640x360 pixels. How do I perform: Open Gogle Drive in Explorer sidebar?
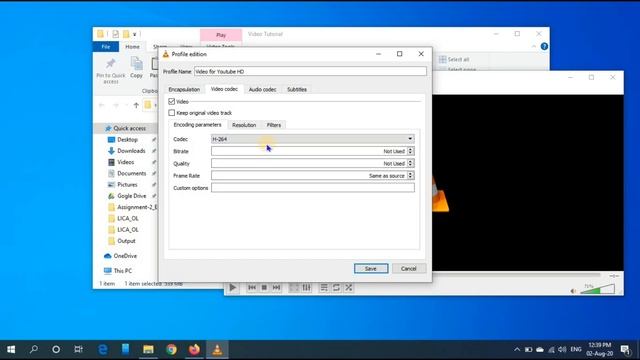click(131, 196)
